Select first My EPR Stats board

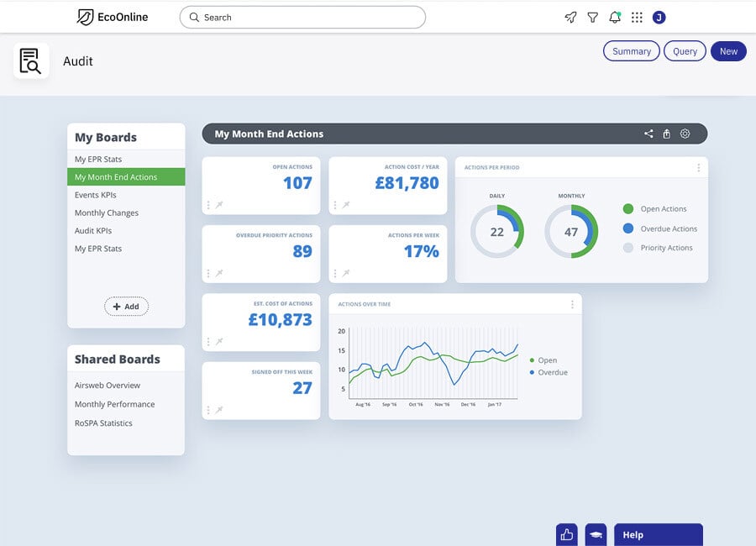click(126, 159)
